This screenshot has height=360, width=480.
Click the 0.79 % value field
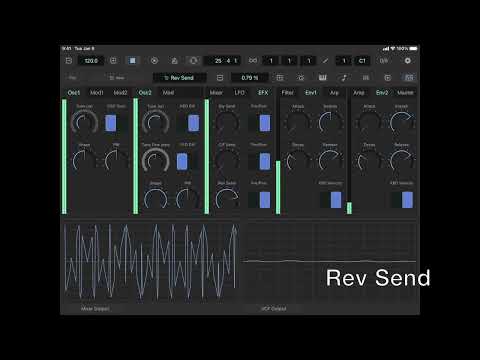[250, 78]
